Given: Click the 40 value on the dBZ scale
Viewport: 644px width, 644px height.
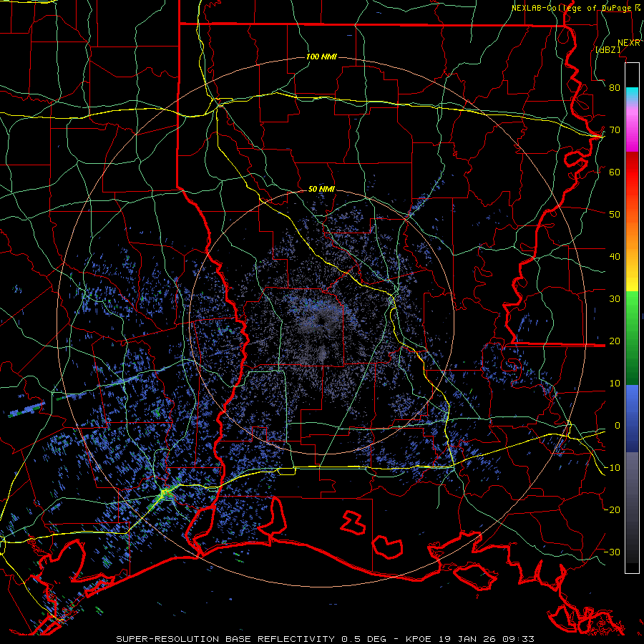Looking at the screenshot, I should (x=615, y=257).
